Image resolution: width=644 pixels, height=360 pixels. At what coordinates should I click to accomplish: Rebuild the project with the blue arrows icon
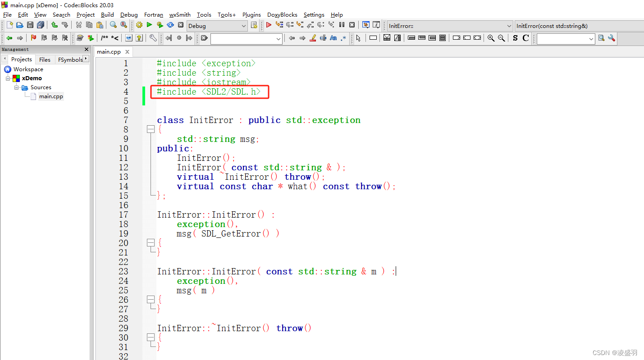click(170, 25)
